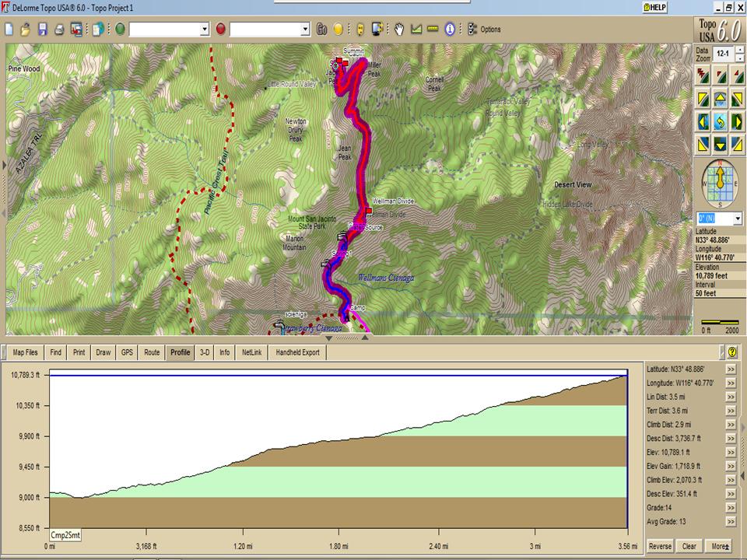747x560 pixels.
Task: Switch to the 3-D tab
Action: [x=205, y=352]
